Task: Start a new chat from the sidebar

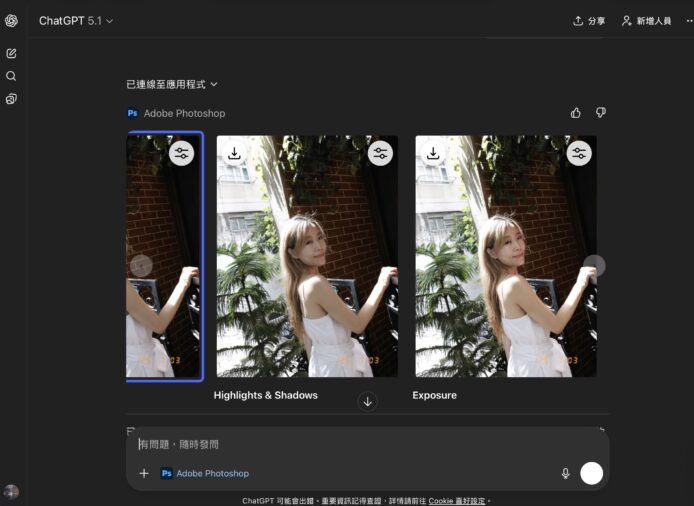Action: 11,53
